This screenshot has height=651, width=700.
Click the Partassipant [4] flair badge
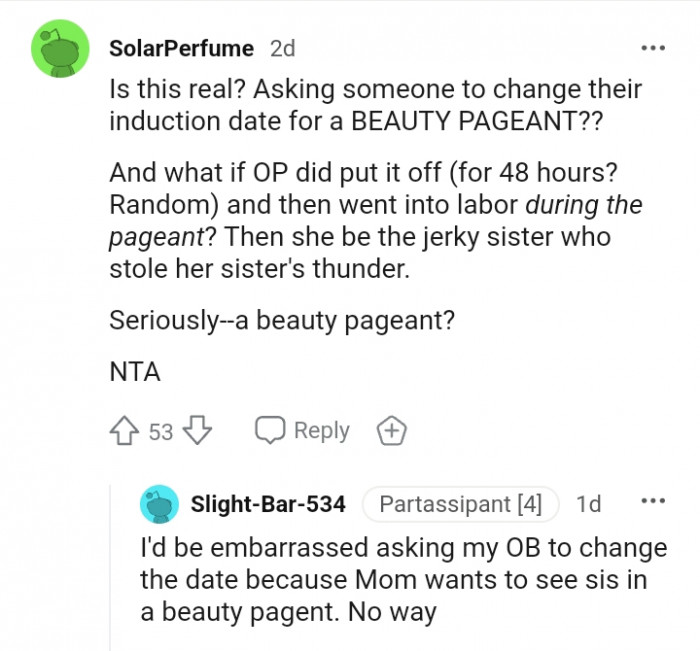pyautogui.click(x=459, y=504)
